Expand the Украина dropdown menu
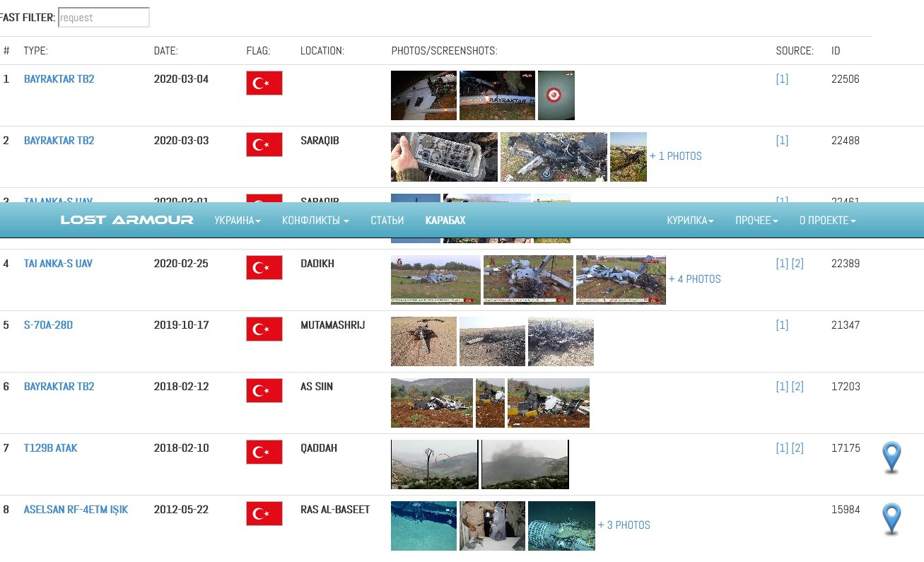 [x=238, y=221]
